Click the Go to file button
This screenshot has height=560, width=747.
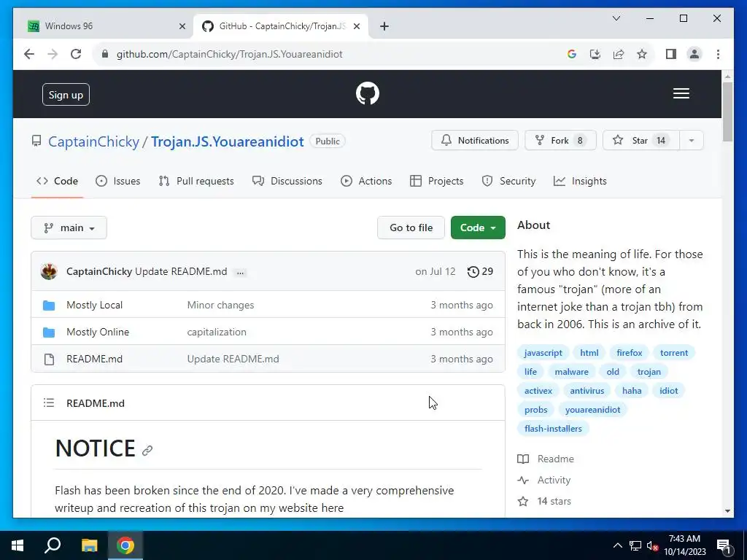pyautogui.click(x=411, y=227)
